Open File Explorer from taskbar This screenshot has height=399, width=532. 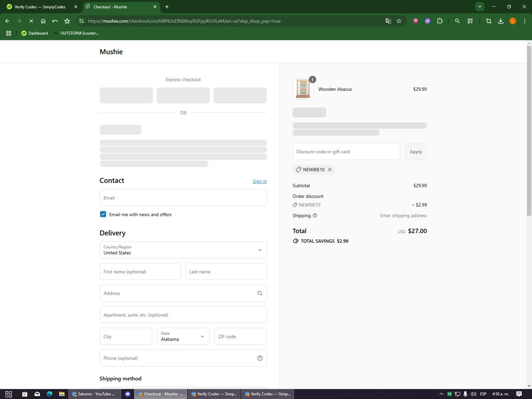(x=62, y=394)
